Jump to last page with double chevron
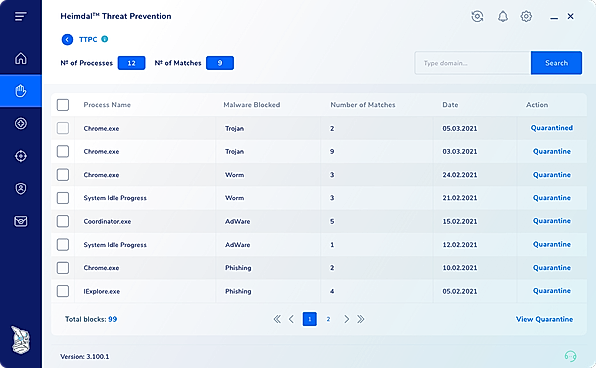The width and height of the screenshot is (596, 368). (x=360, y=319)
